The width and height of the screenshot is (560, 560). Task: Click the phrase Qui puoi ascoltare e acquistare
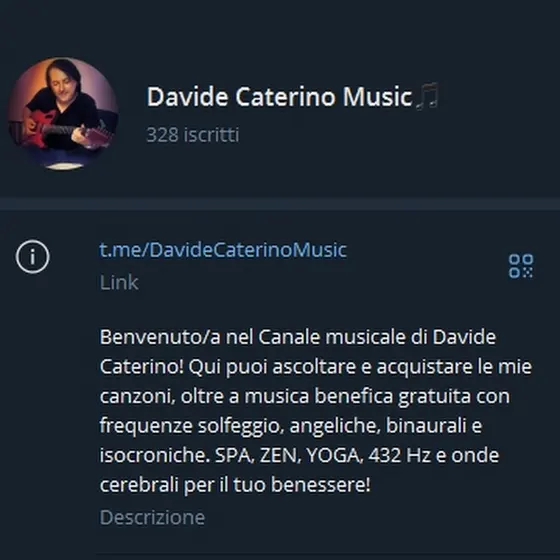pyautogui.click(x=330, y=367)
